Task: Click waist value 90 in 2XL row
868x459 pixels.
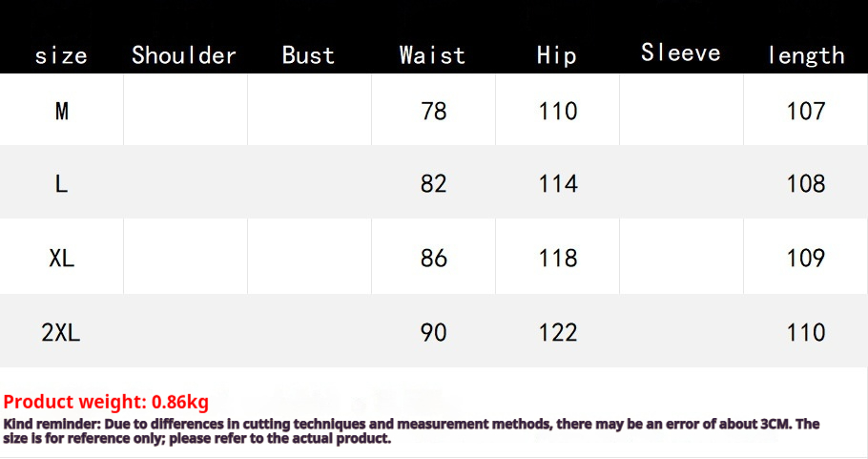Action: (x=433, y=332)
